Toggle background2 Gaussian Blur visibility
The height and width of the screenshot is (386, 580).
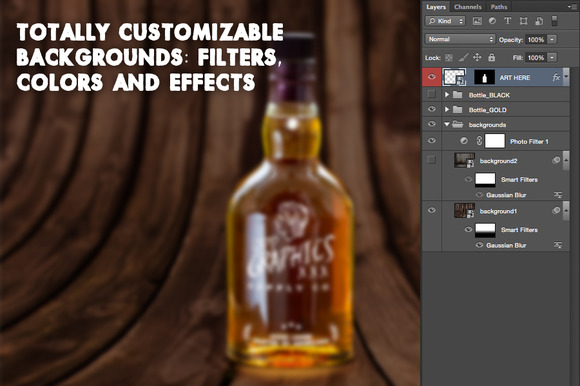[x=479, y=194]
